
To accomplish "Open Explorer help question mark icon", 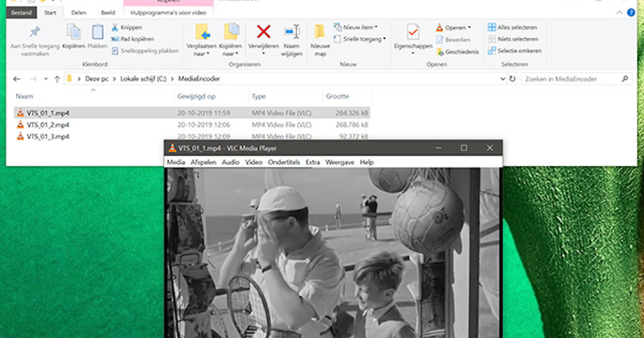I will coord(631,12).
